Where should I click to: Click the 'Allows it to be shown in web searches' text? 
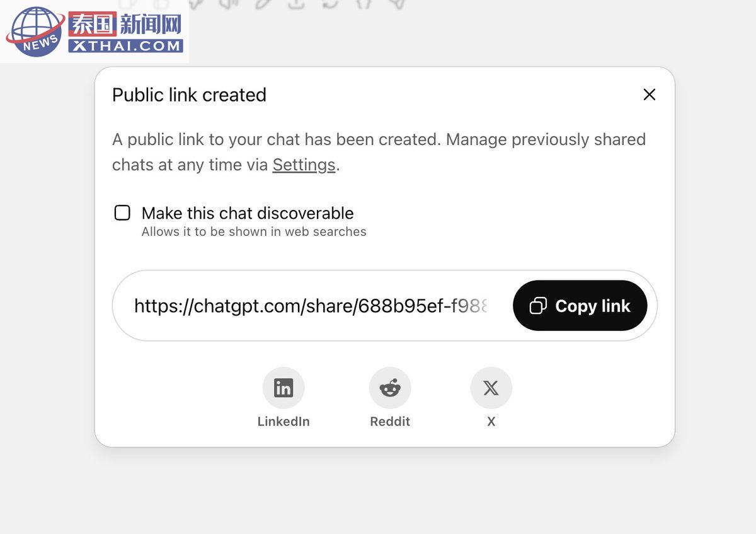point(254,231)
